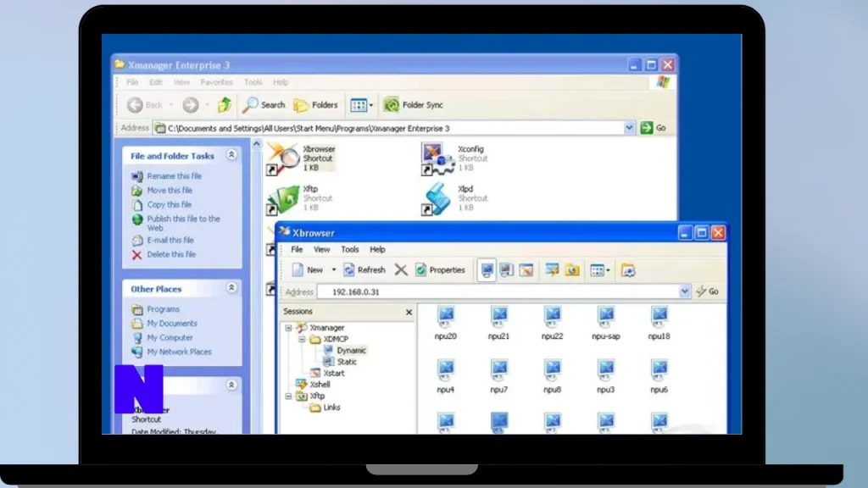Select Links folder in Sessions tree
The height and width of the screenshot is (488, 868).
coord(331,408)
